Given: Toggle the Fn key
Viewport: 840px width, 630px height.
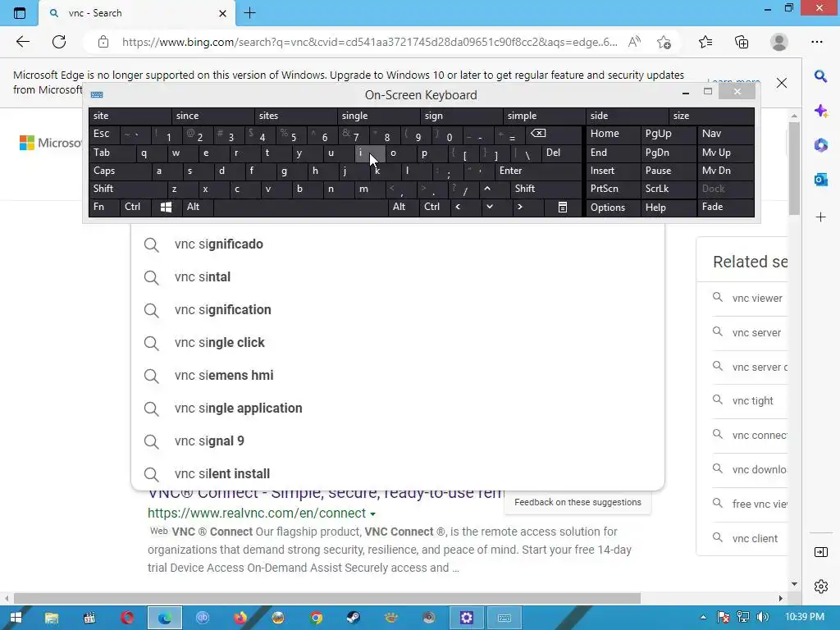Looking at the screenshot, I should (104, 207).
